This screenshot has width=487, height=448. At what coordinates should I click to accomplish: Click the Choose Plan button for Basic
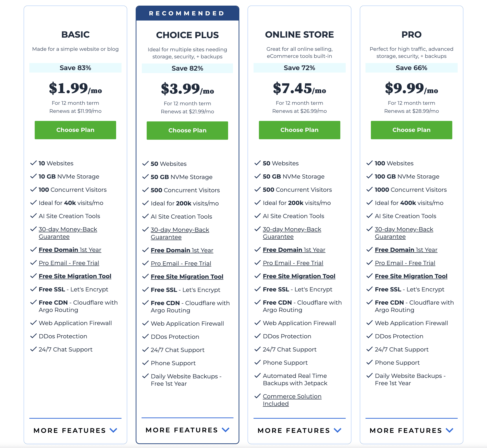pyautogui.click(x=75, y=130)
